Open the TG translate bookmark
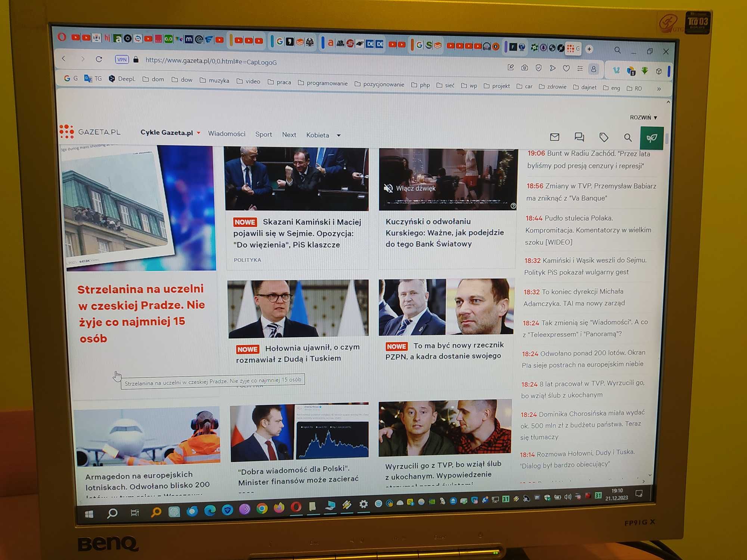The image size is (747, 560). [x=93, y=78]
